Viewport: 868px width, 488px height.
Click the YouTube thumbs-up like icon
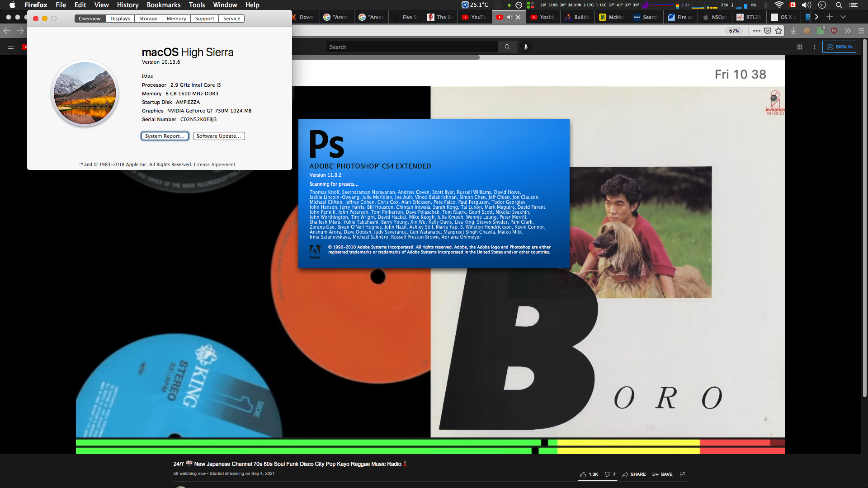(x=583, y=474)
